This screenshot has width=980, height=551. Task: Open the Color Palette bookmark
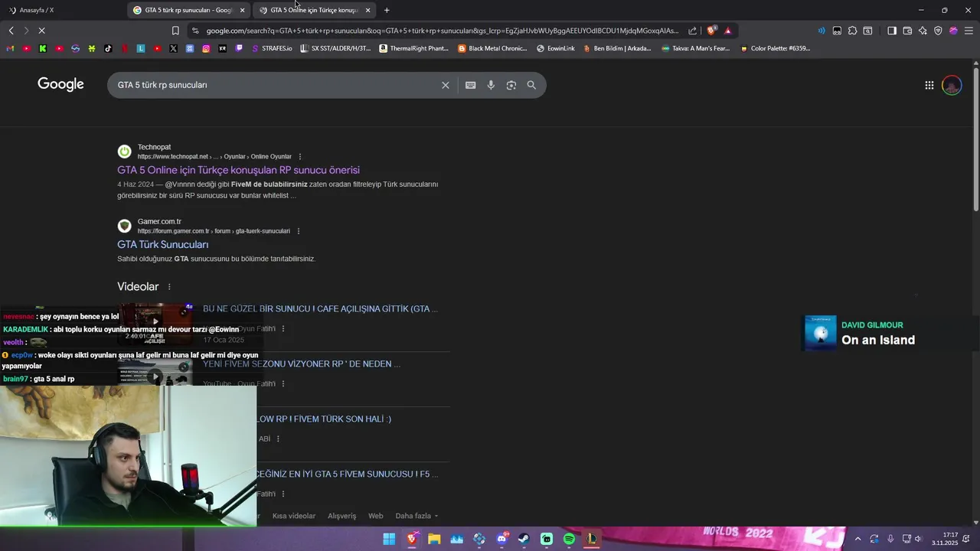coord(775,48)
